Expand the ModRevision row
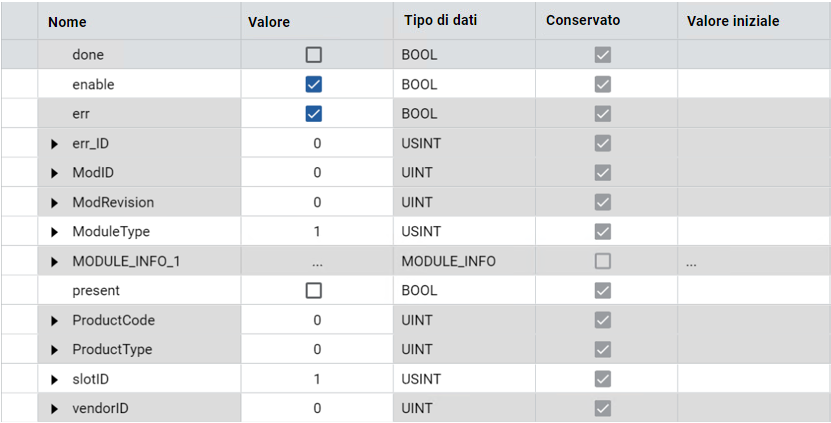 [54, 203]
